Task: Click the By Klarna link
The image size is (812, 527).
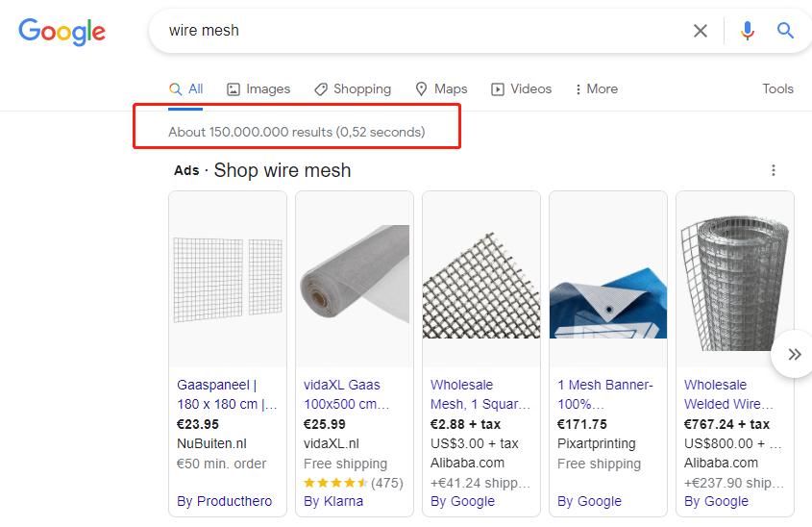Action: [x=333, y=501]
